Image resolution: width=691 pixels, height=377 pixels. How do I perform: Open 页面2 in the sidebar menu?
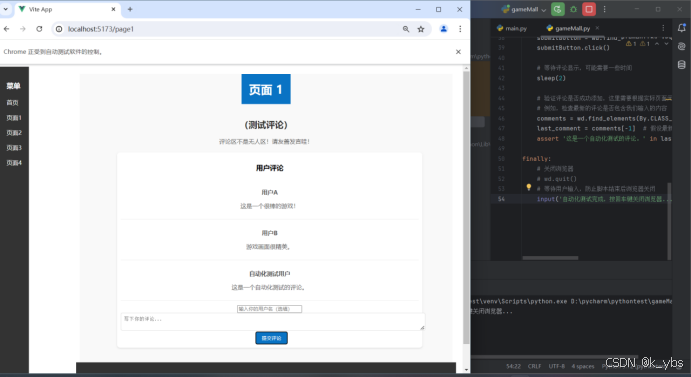(14, 133)
